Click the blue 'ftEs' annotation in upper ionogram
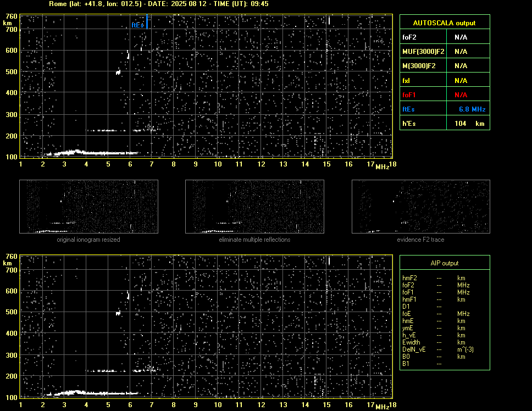This screenshot has height=411, width=532. click(138, 25)
